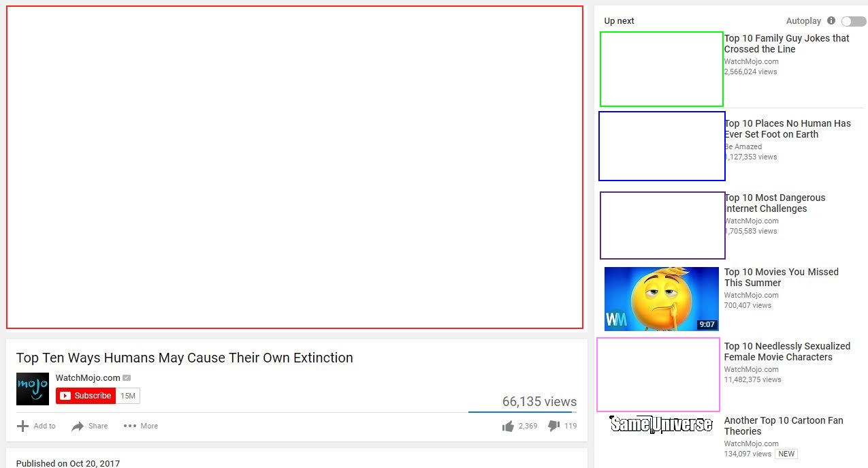Click the 9:07 duration badge

point(707,324)
